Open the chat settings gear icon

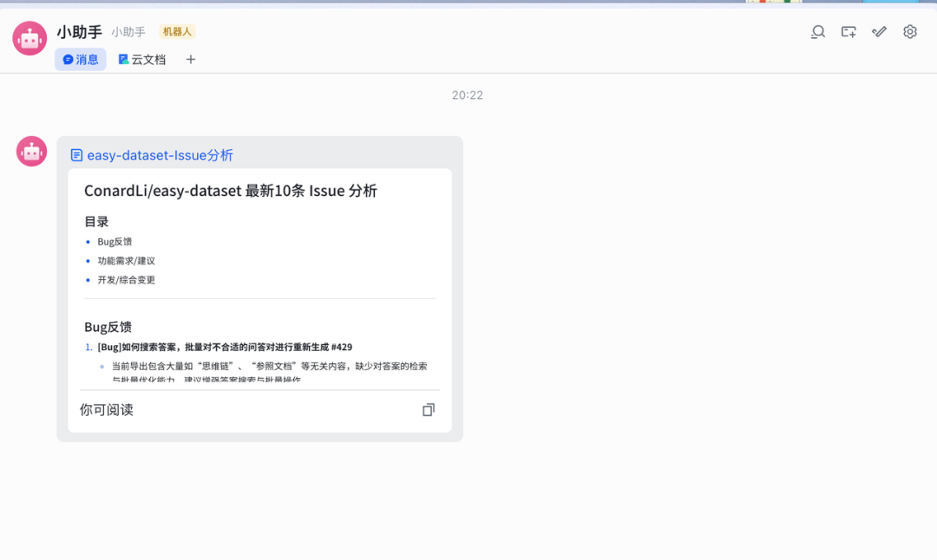[x=909, y=31]
